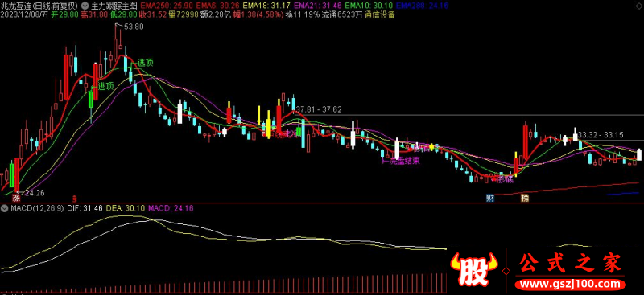Select the 财 info marker icon
Screen dimensions: 644x295
pos(489,199)
